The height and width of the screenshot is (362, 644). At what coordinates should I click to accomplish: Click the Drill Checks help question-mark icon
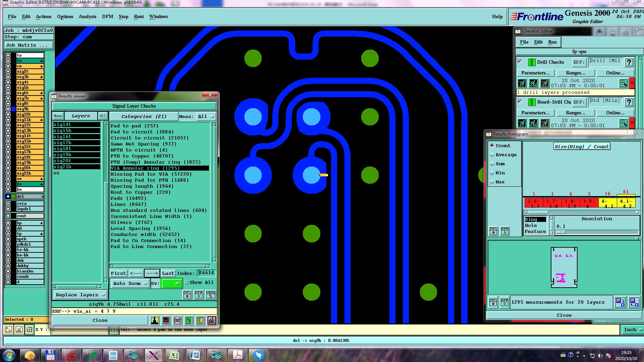click(629, 62)
